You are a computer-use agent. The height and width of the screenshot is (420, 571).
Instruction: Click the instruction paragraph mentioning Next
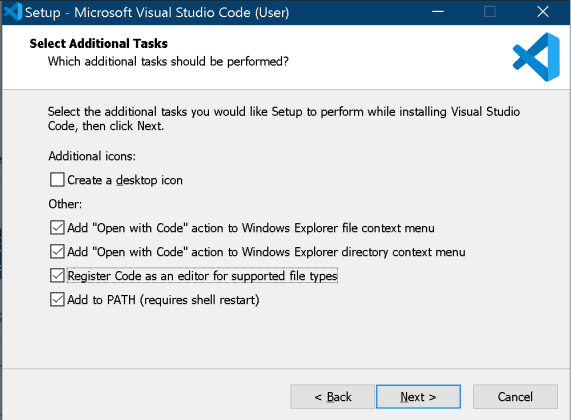[x=284, y=119]
